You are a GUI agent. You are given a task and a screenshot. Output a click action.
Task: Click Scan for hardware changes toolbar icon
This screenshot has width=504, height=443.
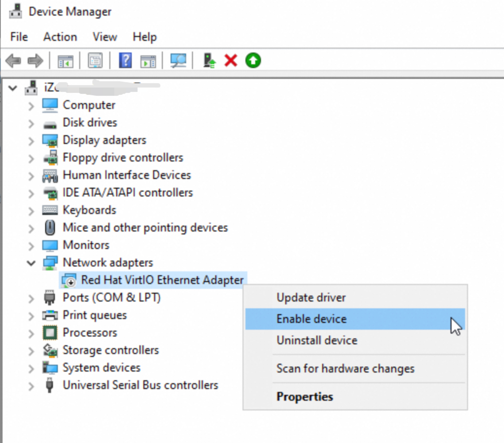click(x=178, y=61)
